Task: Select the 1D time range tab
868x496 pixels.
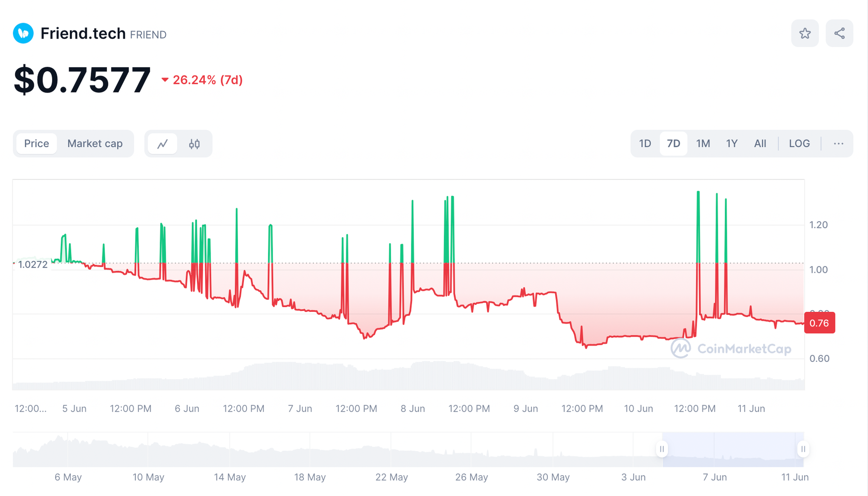Action: pyautogui.click(x=645, y=144)
